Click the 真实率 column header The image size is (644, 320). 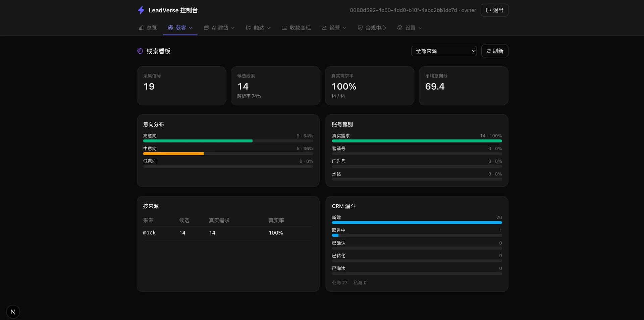[x=276, y=220]
